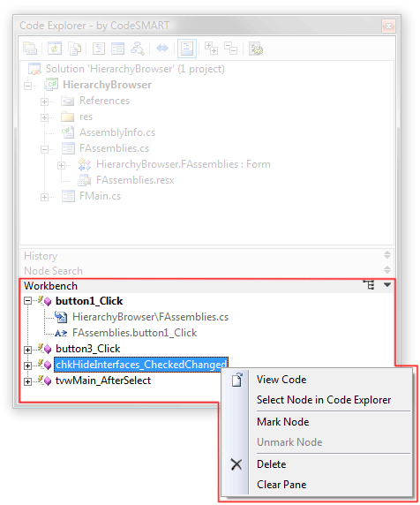Click the FMain.cs form icon

pyautogui.click(x=68, y=196)
